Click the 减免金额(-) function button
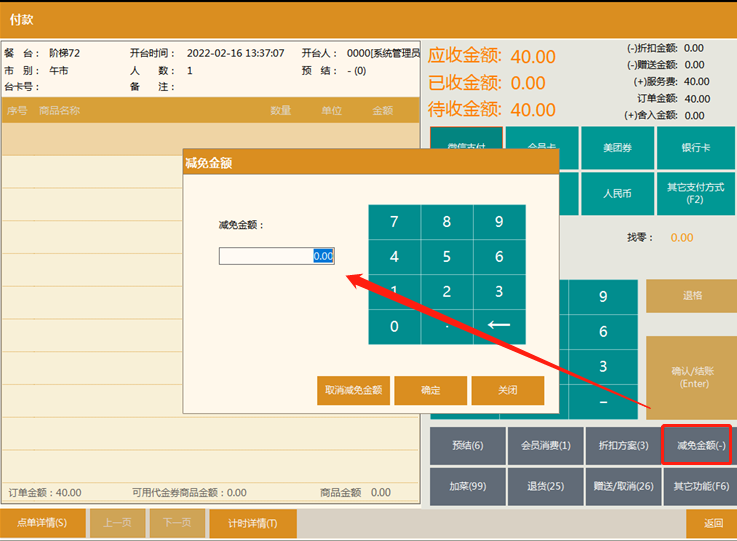 point(699,446)
